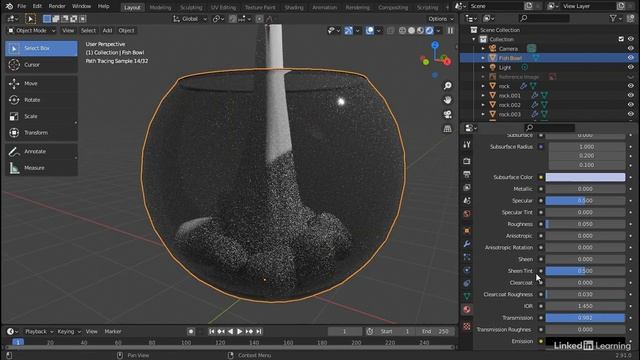Open the Window menu
This screenshot has width=640, height=360.
[x=81, y=6]
